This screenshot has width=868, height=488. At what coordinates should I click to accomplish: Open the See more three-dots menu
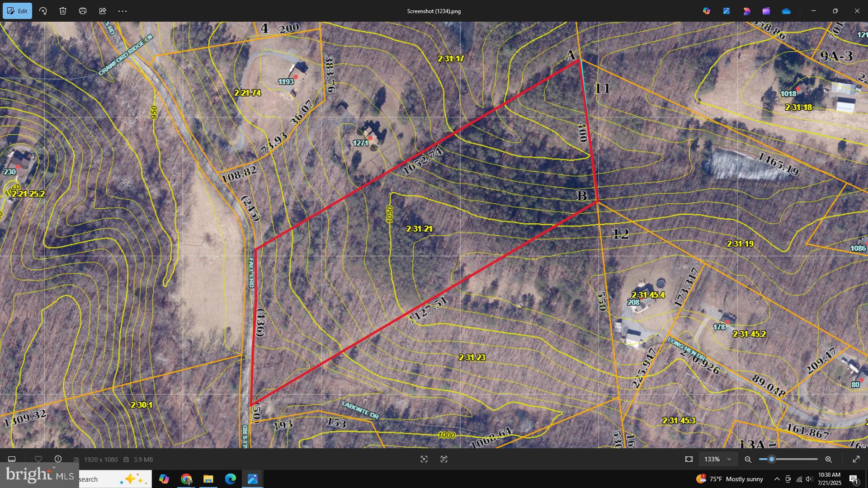(x=123, y=11)
